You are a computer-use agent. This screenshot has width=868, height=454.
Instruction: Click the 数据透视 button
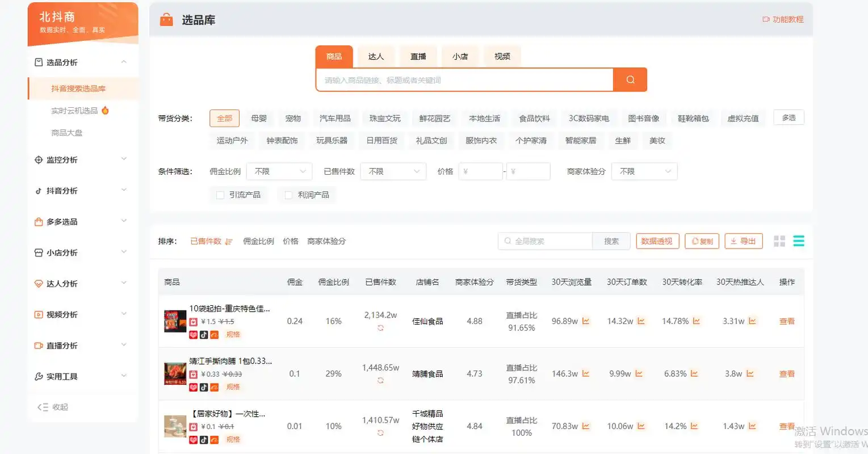coord(657,241)
